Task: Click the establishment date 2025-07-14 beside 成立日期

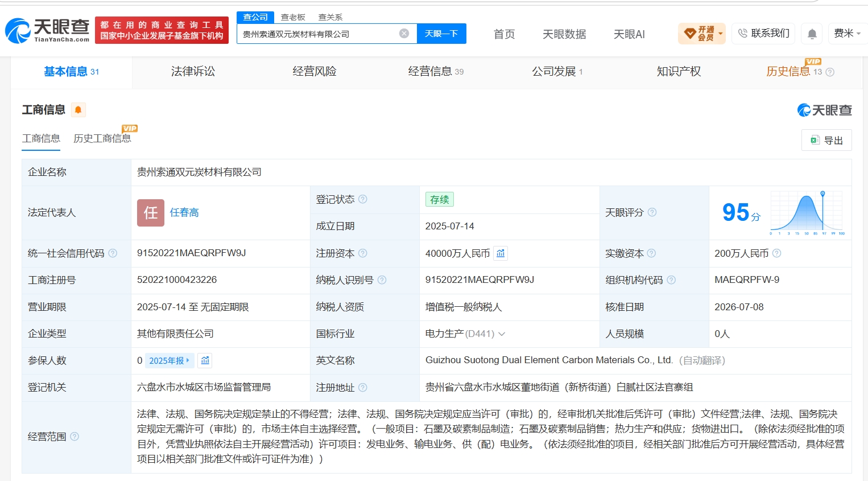Action: [449, 227]
